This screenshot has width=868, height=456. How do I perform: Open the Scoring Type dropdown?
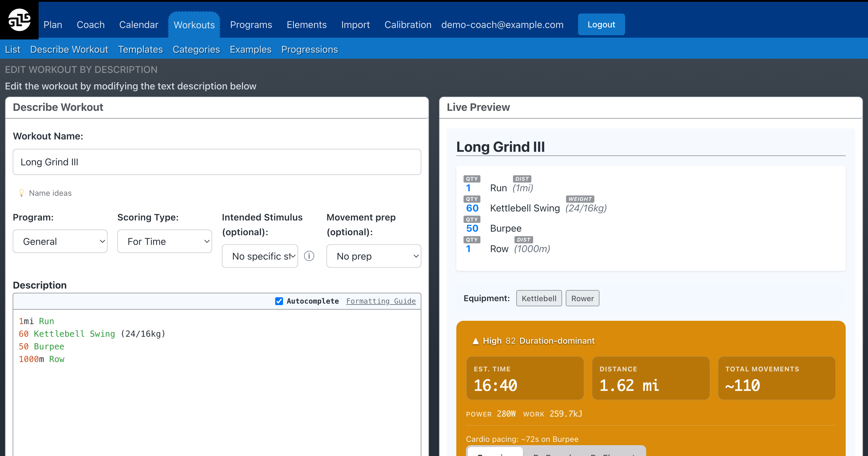coord(165,241)
